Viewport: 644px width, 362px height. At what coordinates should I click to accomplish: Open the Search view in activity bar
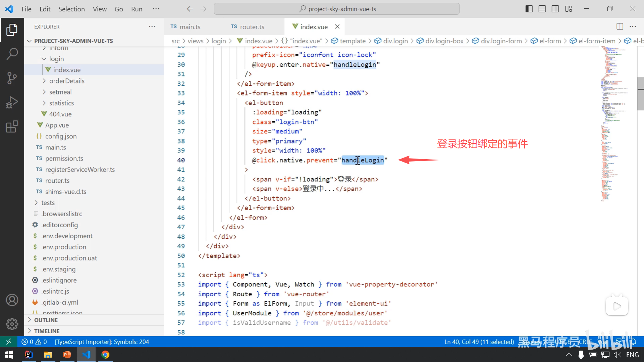pos(12,54)
